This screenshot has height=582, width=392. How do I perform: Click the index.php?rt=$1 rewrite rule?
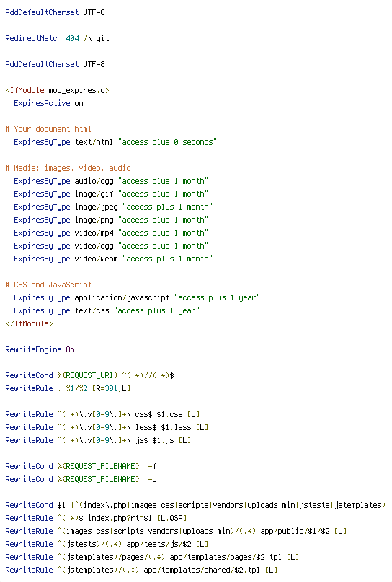pyautogui.click(x=96, y=518)
